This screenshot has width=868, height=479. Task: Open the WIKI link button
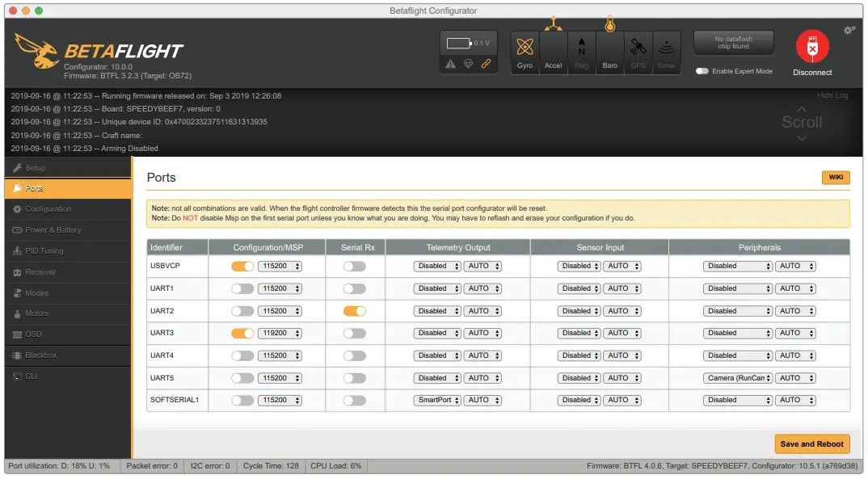[836, 178]
